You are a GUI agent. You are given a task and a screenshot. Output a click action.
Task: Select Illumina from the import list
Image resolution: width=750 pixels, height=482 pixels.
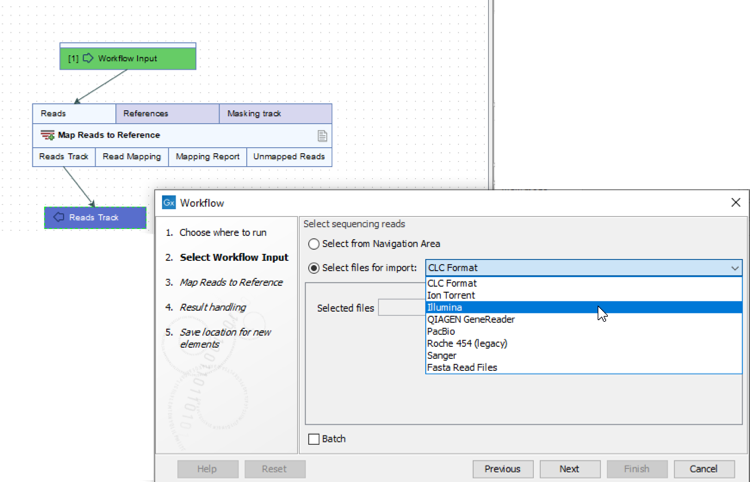[x=584, y=307]
